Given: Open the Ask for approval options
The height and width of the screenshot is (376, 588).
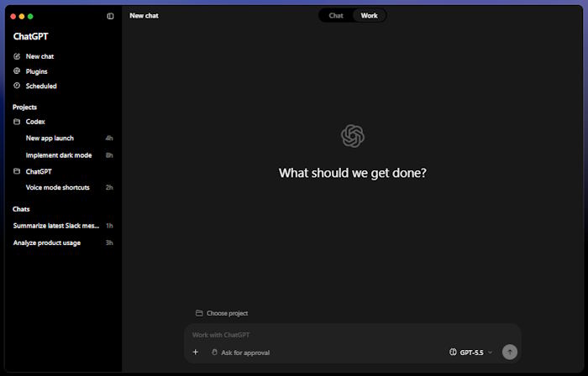Looking at the screenshot, I should tap(240, 352).
